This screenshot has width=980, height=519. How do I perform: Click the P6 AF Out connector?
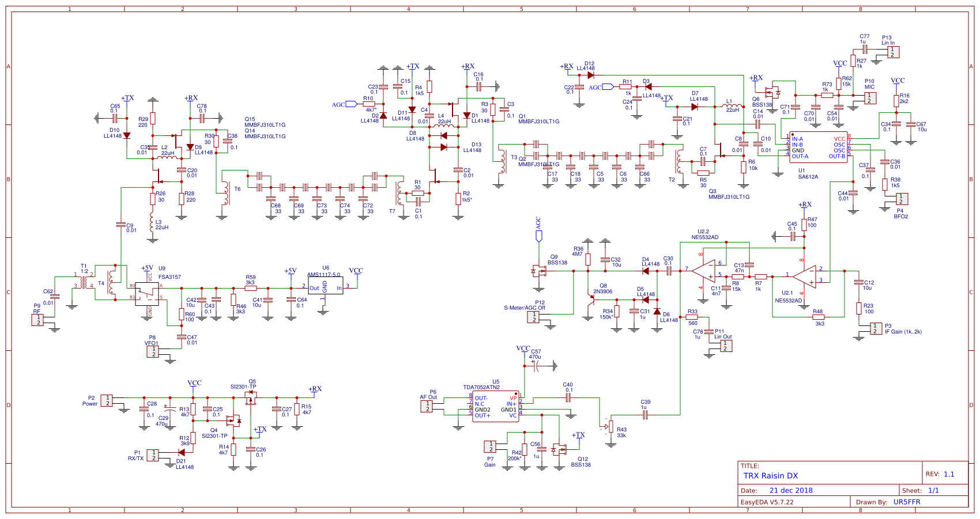(x=427, y=406)
